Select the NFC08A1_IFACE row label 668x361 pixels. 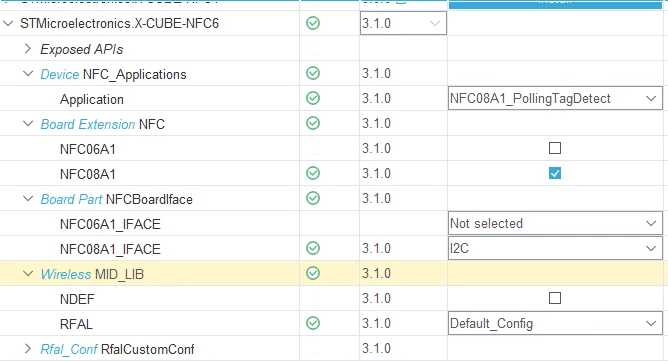click(x=110, y=249)
